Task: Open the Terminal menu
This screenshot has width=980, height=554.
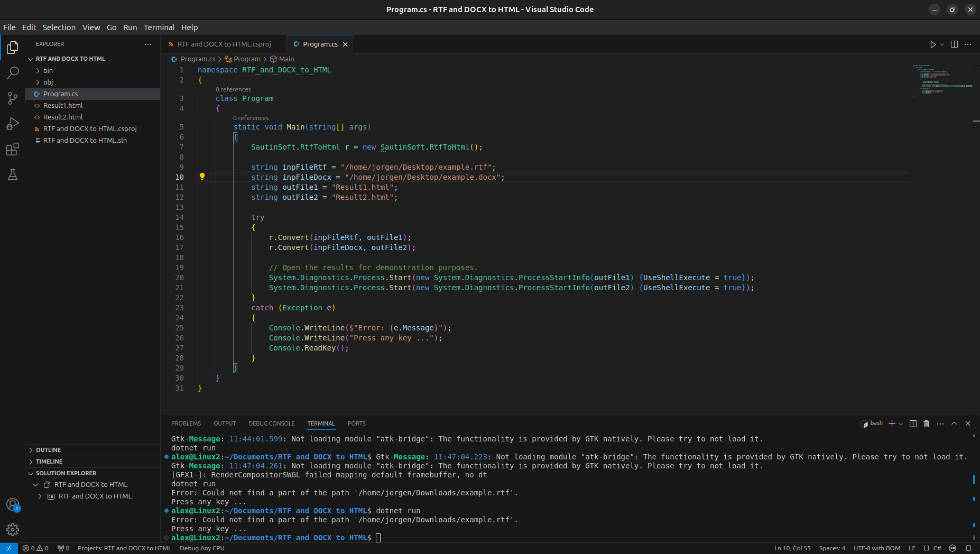Action: click(x=159, y=27)
